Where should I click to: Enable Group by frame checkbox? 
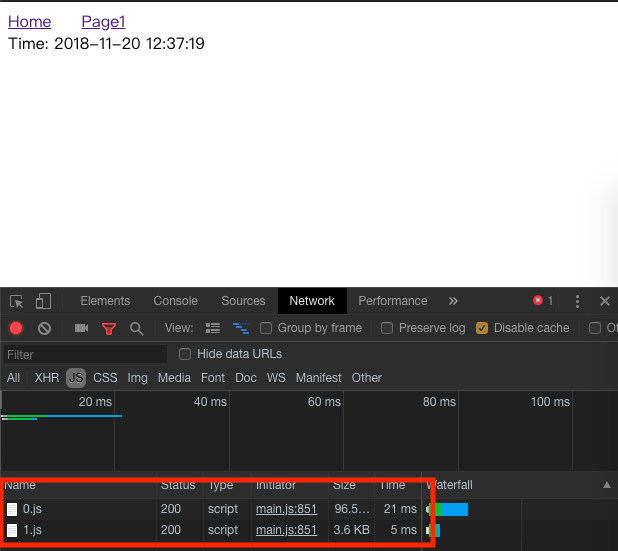[266, 328]
